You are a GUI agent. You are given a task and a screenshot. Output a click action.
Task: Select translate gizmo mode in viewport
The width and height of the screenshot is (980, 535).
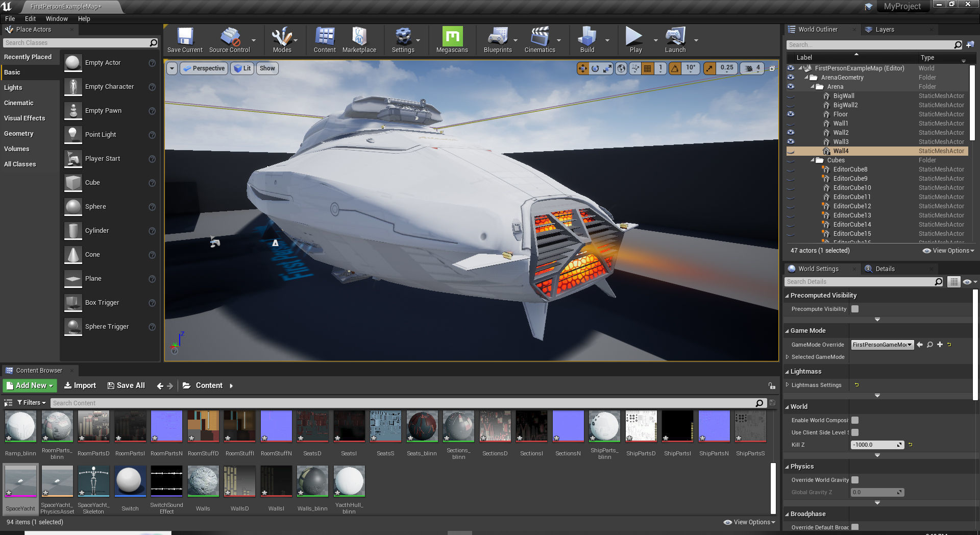pyautogui.click(x=582, y=68)
